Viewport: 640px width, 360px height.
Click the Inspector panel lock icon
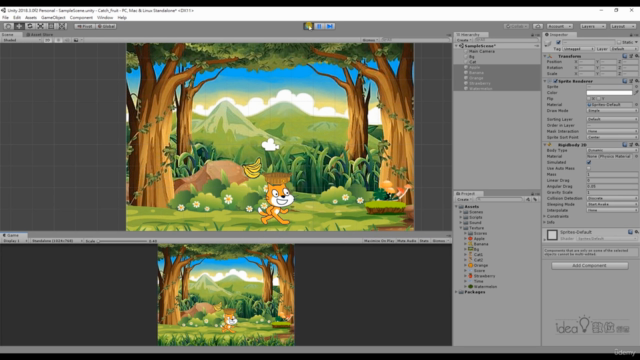click(x=631, y=35)
